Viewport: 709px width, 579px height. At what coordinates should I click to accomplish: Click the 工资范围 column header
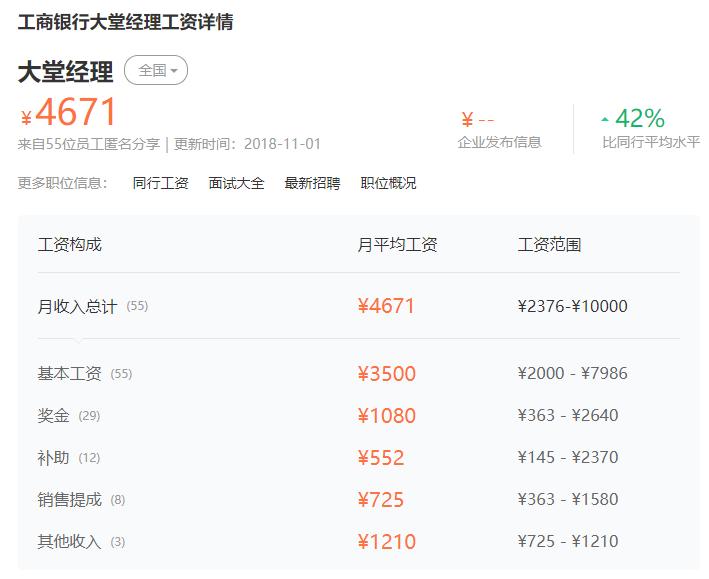549,245
